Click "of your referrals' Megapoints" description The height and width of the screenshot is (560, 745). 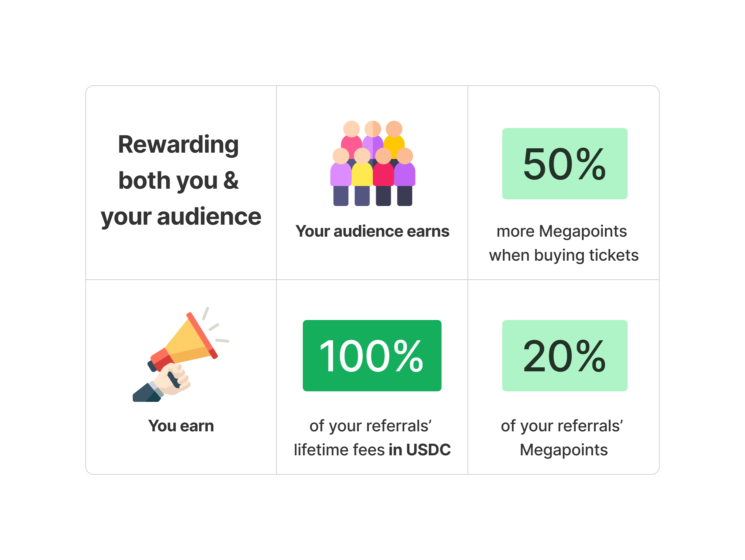coord(563,438)
